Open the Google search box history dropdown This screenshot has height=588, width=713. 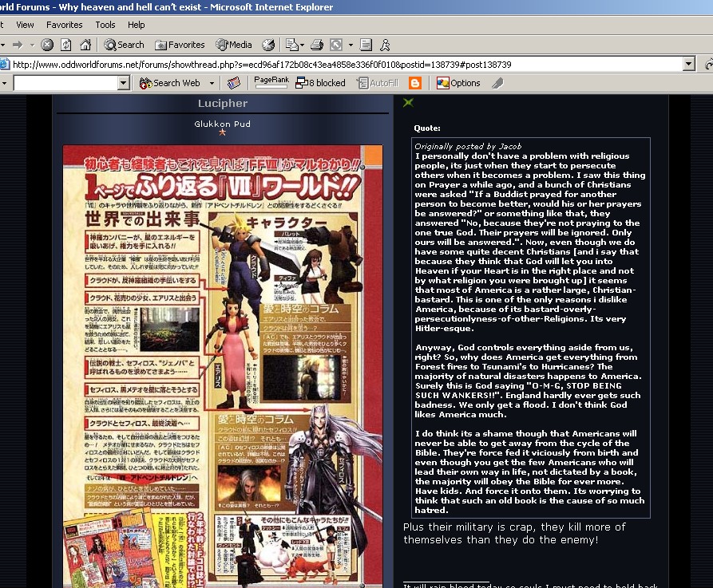click(124, 83)
